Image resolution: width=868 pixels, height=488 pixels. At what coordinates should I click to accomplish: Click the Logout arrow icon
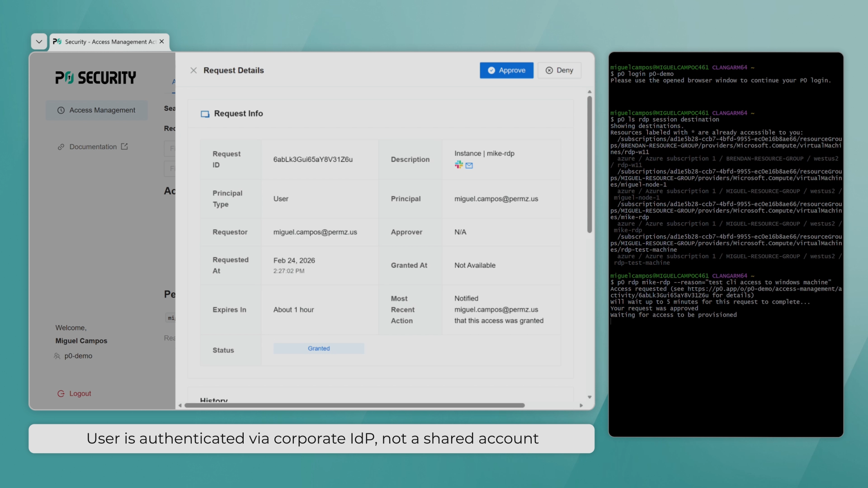click(61, 394)
